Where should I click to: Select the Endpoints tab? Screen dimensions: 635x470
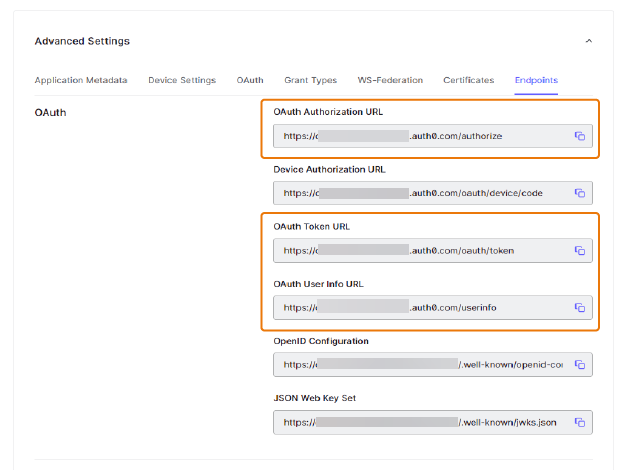(x=536, y=80)
